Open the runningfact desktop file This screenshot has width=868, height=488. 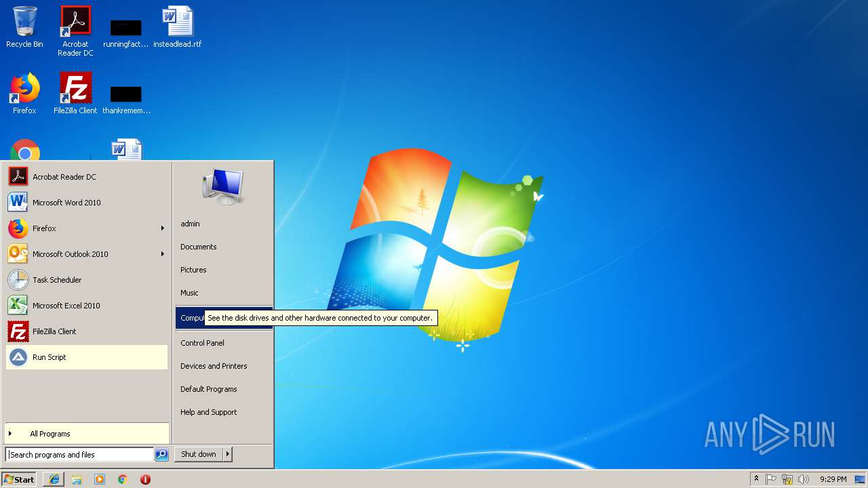[x=126, y=33]
